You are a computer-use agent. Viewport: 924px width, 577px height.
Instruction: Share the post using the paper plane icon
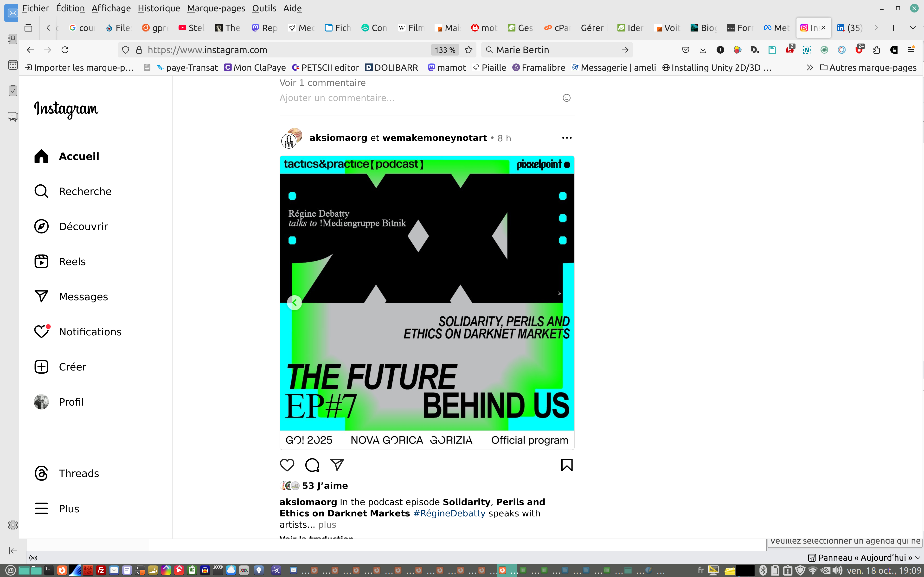(337, 464)
